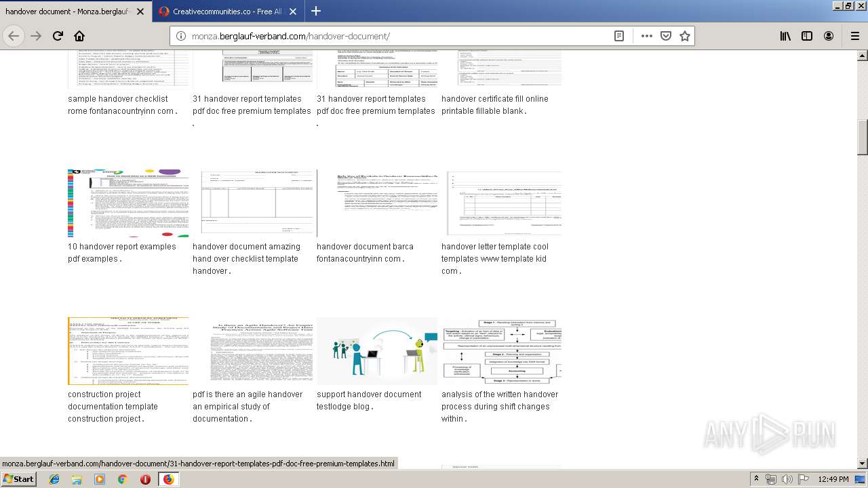Open network status tray icon

pos(771,479)
